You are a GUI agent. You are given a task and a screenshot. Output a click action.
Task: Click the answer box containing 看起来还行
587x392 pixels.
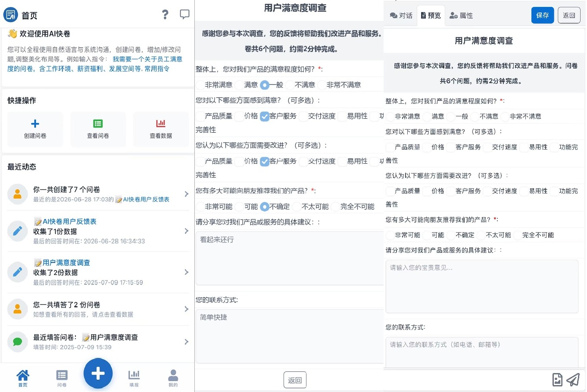pyautogui.click(x=290, y=258)
